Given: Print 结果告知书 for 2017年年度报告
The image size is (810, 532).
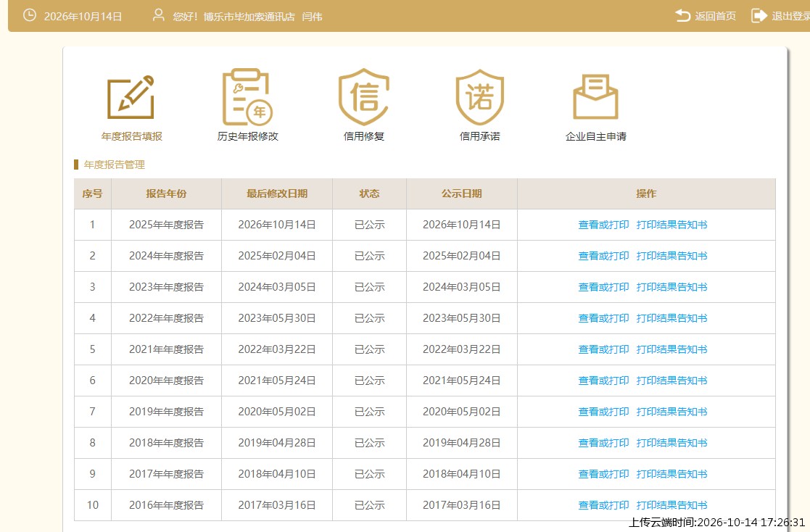Looking at the screenshot, I should coord(671,474).
